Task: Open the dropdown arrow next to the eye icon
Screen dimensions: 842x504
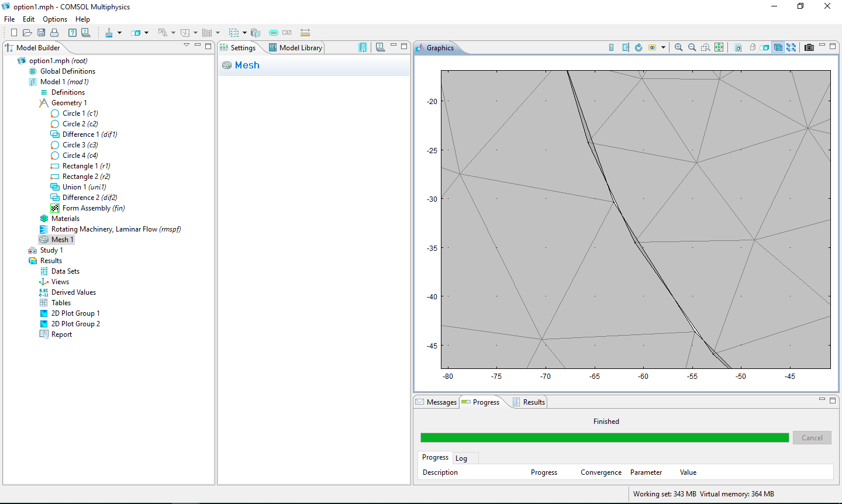Action: pyautogui.click(x=663, y=47)
